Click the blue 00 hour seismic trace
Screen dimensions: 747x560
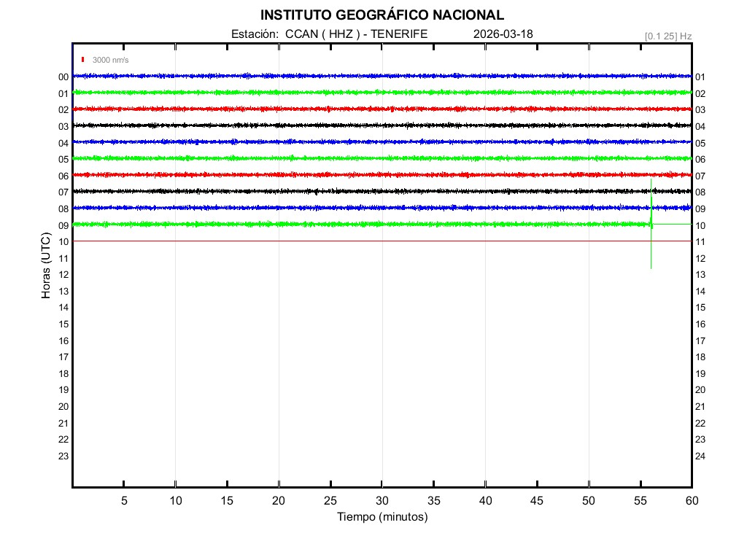click(x=365, y=76)
